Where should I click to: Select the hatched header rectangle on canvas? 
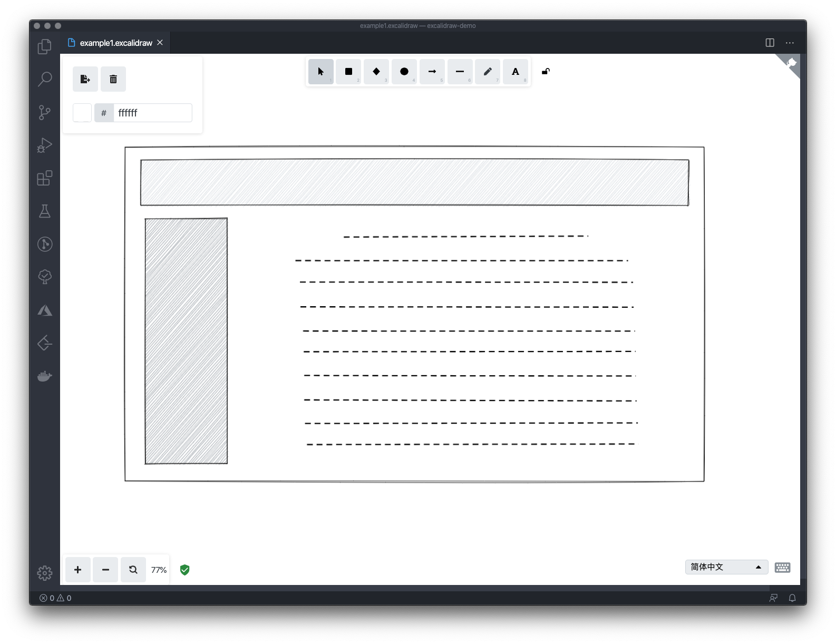414,182
